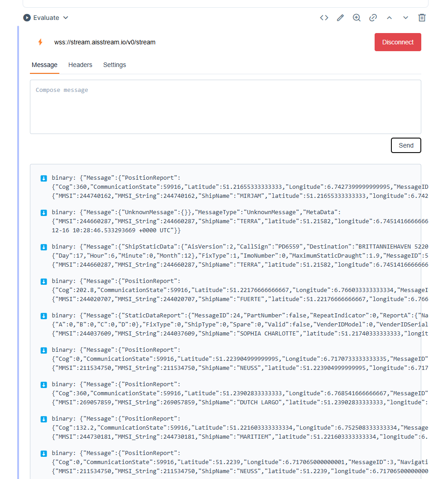Switch to the Headers tab

[x=80, y=65]
